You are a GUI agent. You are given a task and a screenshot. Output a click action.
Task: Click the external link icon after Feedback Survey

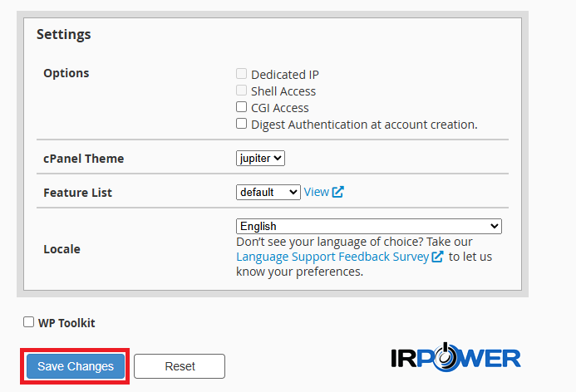[x=437, y=257]
